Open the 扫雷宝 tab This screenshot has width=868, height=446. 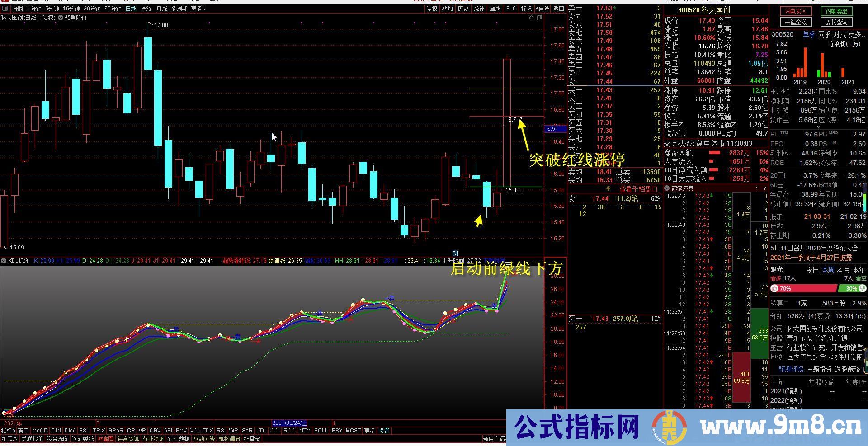point(252,439)
